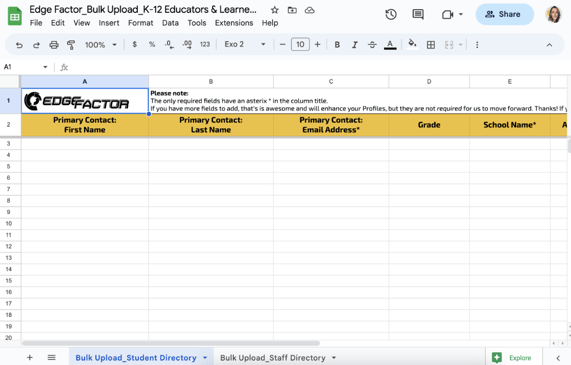Open the Extensions menu
The height and width of the screenshot is (365, 571).
234,23
